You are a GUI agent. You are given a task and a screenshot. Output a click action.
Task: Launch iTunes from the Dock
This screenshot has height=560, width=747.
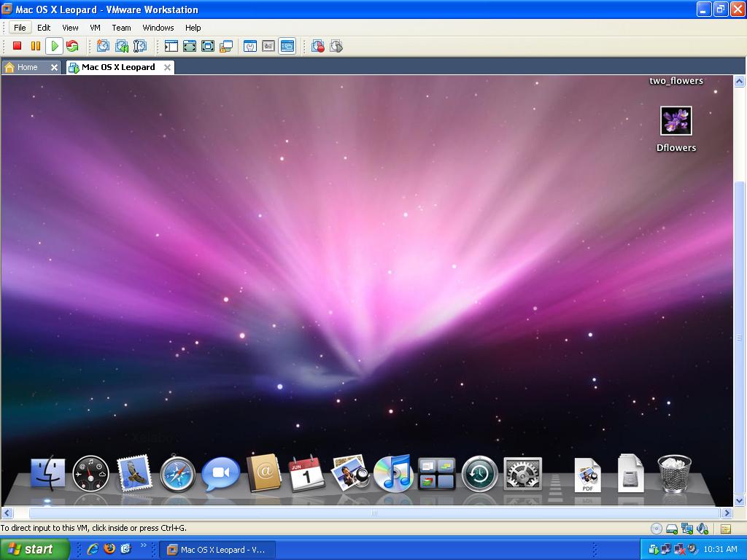click(x=394, y=474)
